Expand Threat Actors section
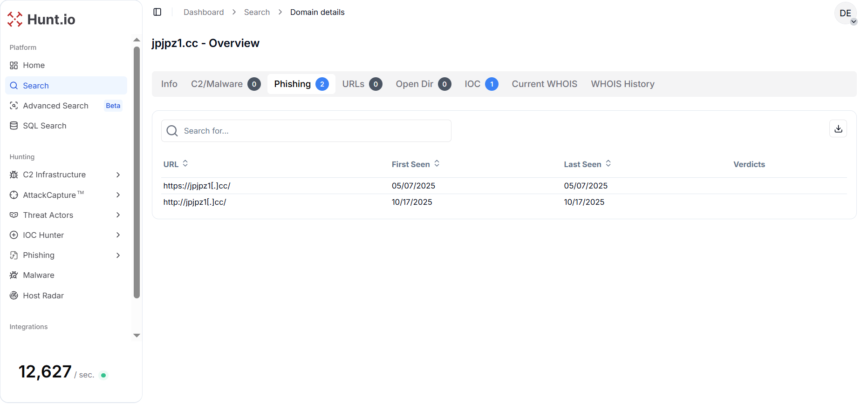The image size is (868, 404). pyautogui.click(x=65, y=215)
